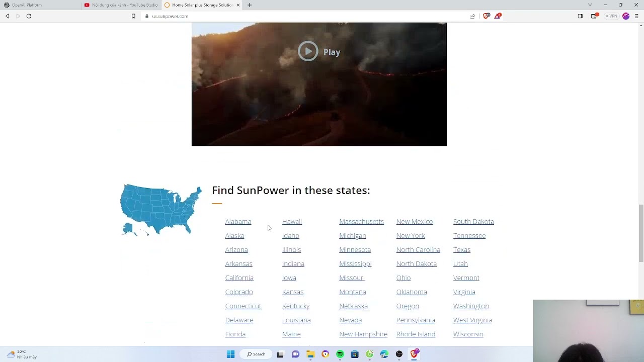Image resolution: width=644 pixels, height=362 pixels.
Task: Open OBS Studio from the taskbar
Action: coord(399,354)
